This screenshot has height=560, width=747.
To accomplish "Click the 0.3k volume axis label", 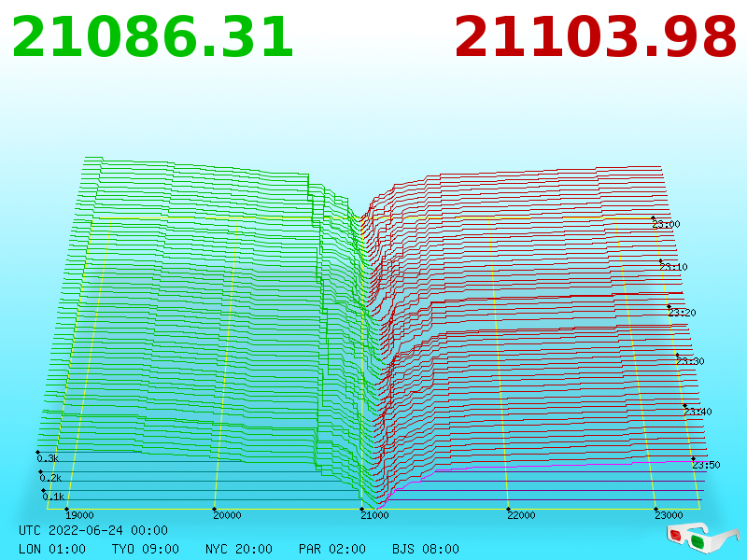I will tap(48, 458).
